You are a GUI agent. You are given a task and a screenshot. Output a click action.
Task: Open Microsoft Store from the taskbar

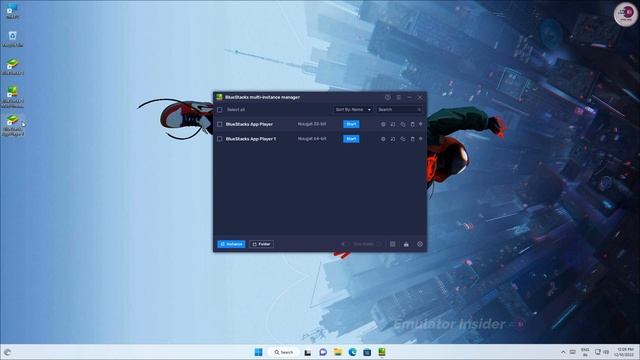click(367, 352)
